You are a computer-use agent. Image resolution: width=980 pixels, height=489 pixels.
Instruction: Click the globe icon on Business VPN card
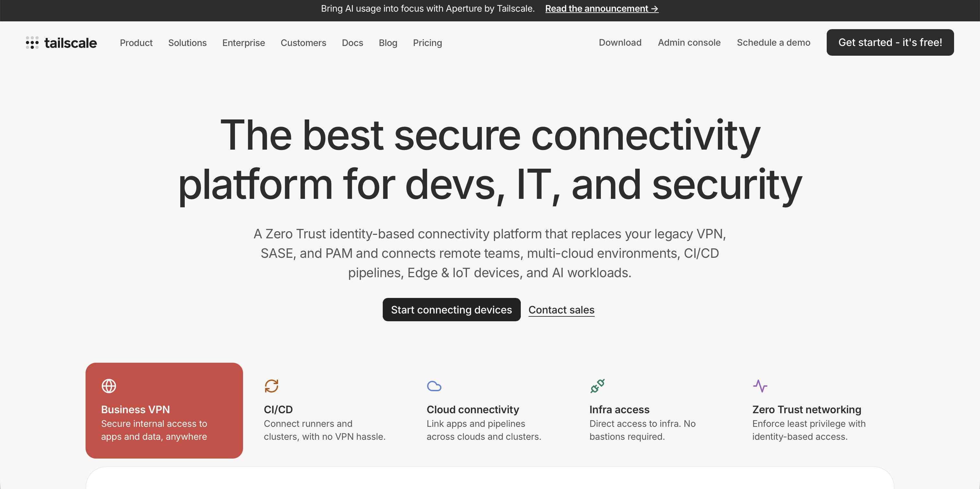point(109,386)
